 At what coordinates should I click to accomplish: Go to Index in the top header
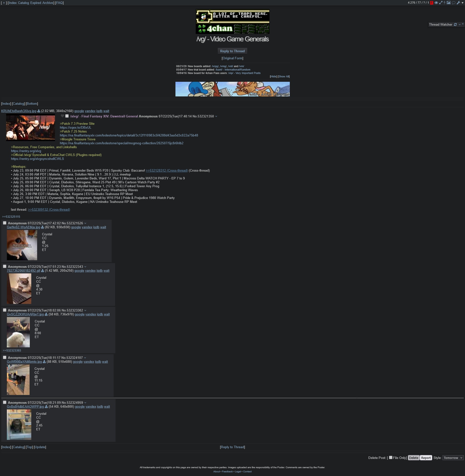click(13, 3)
